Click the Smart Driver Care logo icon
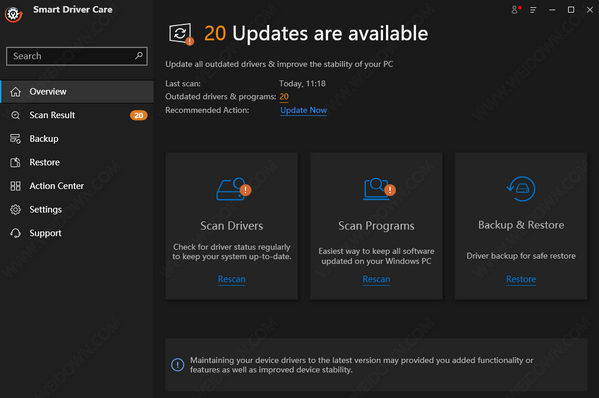Viewport: 599px width, 398px height. point(14,14)
